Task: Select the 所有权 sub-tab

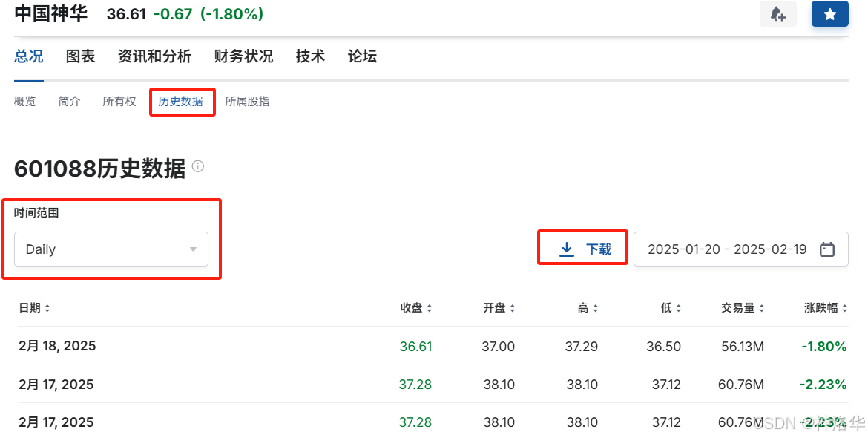Action: [119, 101]
